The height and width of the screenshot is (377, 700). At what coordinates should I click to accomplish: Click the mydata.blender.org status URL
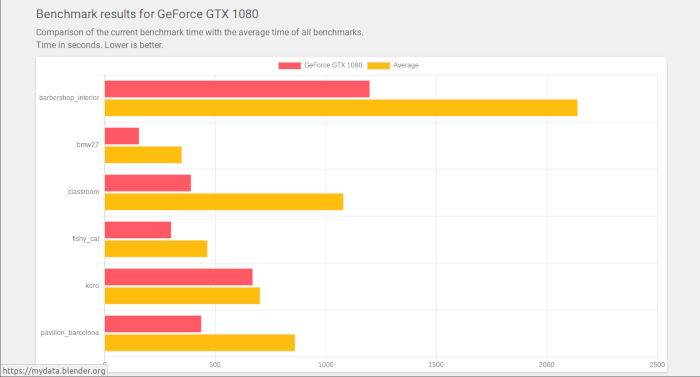(x=54, y=371)
